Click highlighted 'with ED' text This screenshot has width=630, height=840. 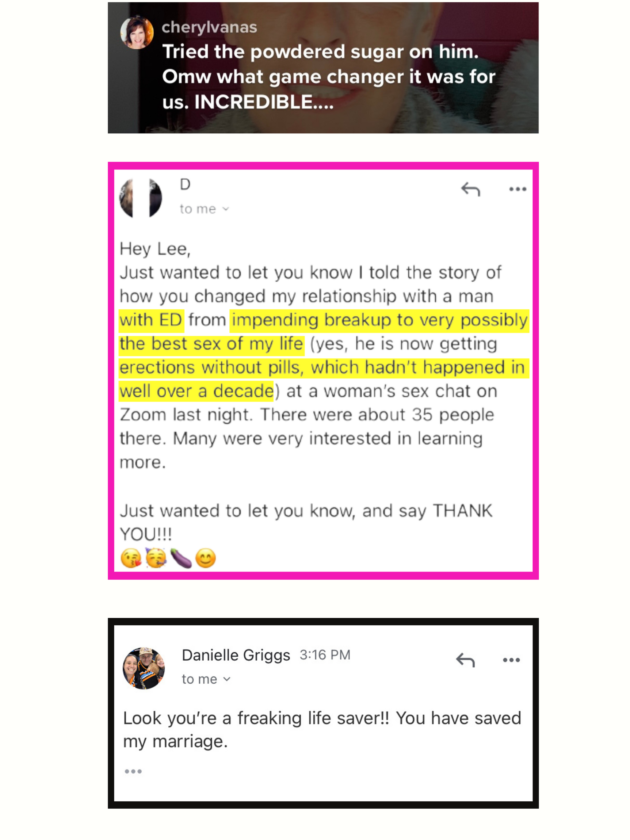(x=151, y=320)
